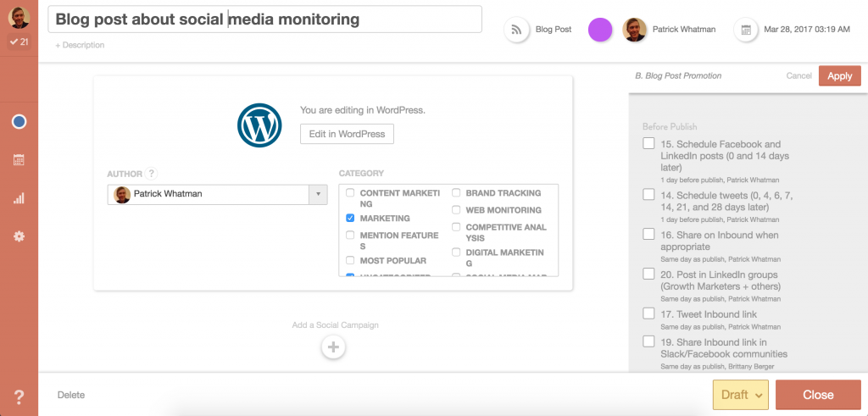Screen dimensions: 868x416
Task: Open the calendar view in the sidebar
Action: pos(19,160)
